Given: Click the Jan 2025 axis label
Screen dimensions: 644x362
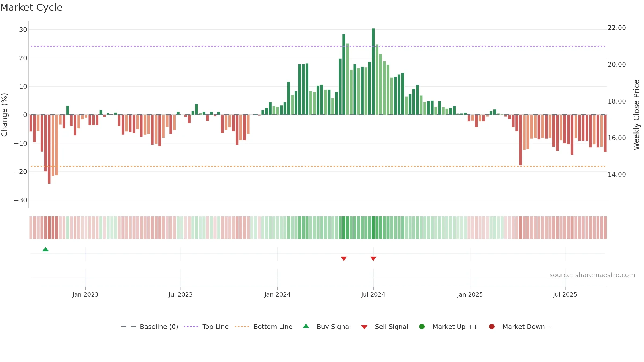Looking at the screenshot, I should (470, 295).
